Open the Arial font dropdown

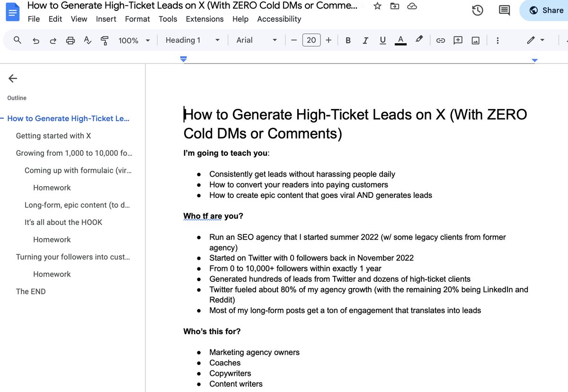(257, 40)
